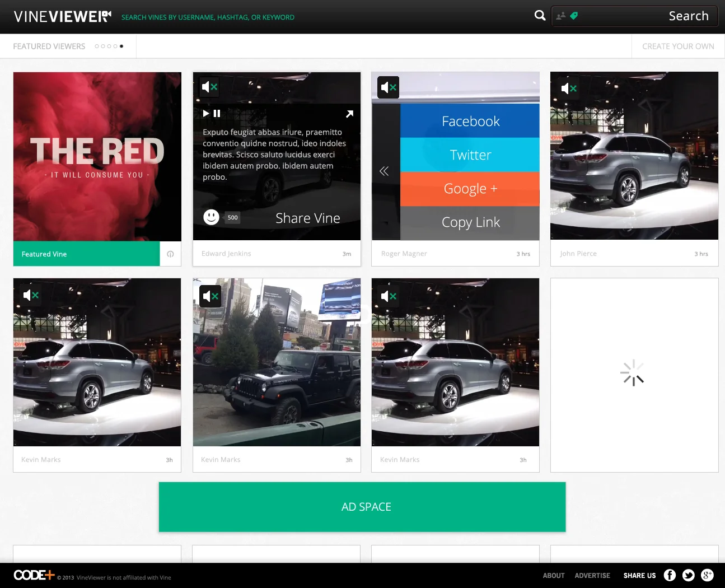Screen dimensions: 725x588
Task: Click the Featured Vine green button
Action: point(86,254)
